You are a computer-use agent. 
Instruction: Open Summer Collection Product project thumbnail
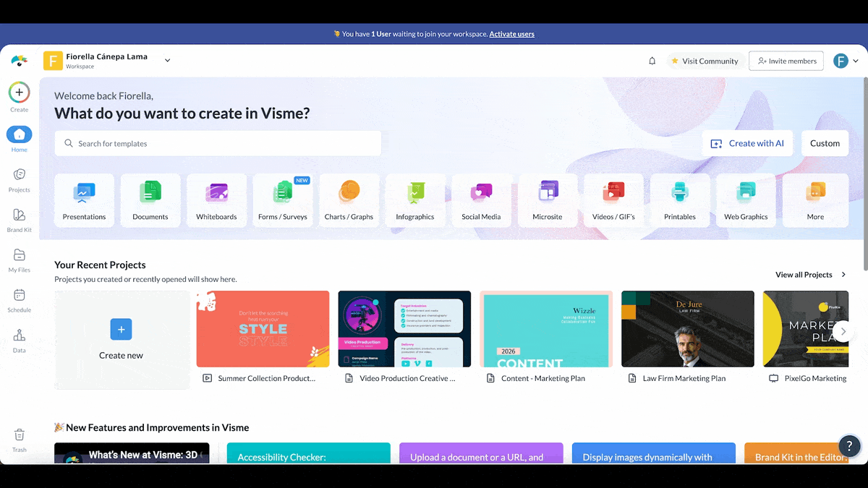pos(263,329)
